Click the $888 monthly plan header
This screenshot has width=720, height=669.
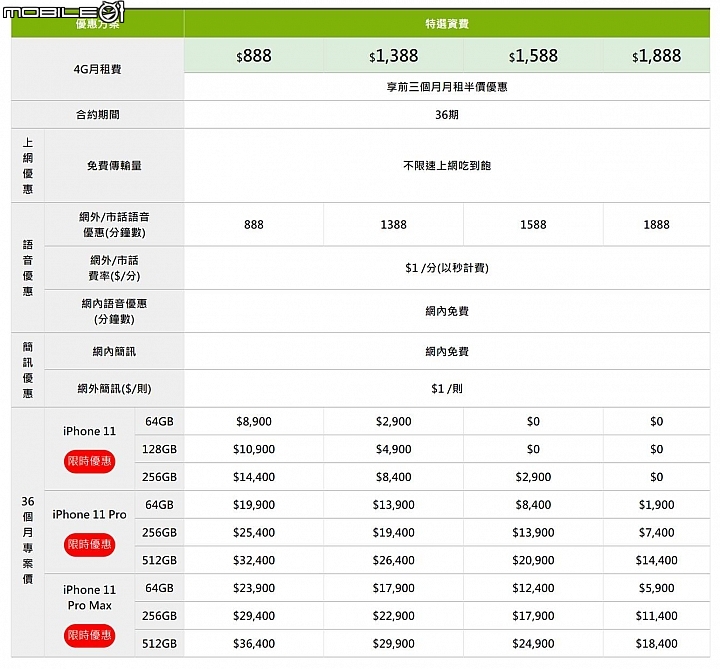tap(253, 56)
